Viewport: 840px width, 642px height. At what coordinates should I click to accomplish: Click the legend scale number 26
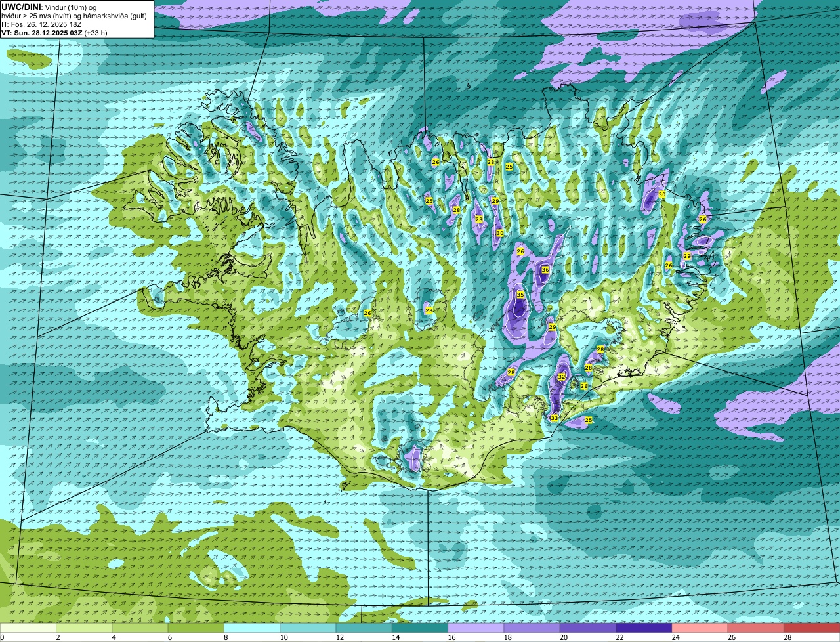pyautogui.click(x=732, y=637)
